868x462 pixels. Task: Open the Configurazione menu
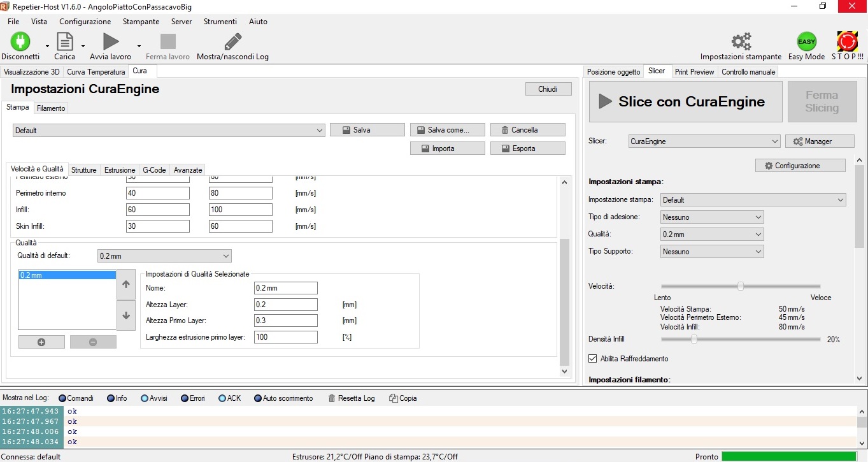click(85, 22)
